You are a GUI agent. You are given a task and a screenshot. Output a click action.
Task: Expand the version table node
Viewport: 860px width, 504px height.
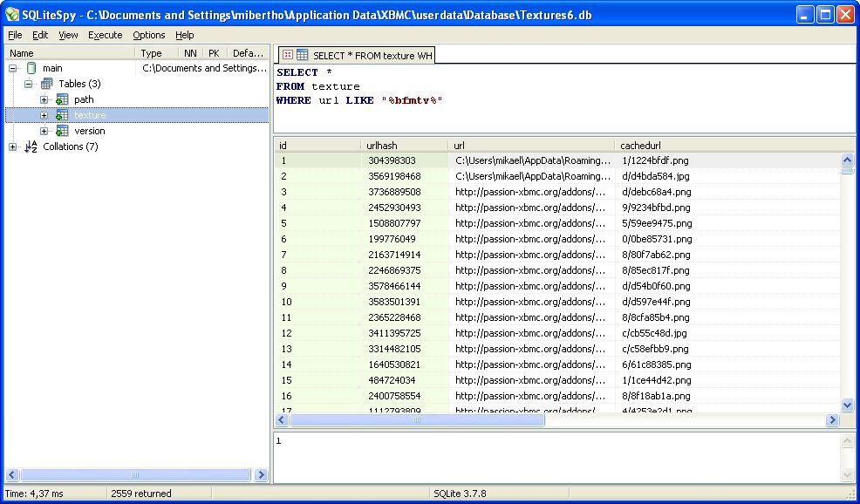44,131
